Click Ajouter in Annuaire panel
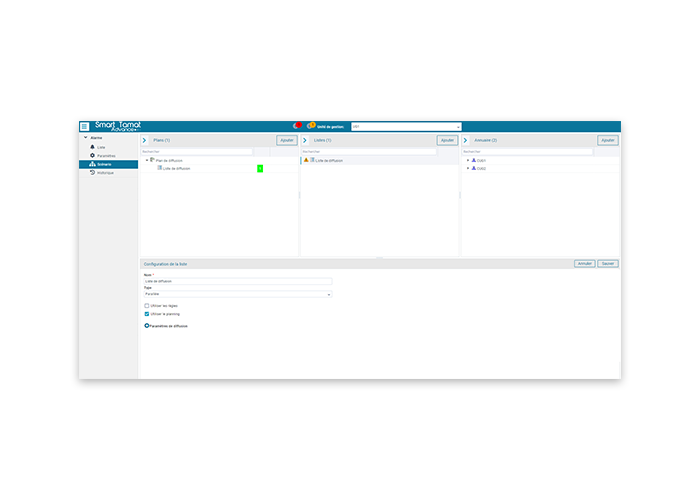Viewport: 700px width, 500px height. (x=608, y=140)
